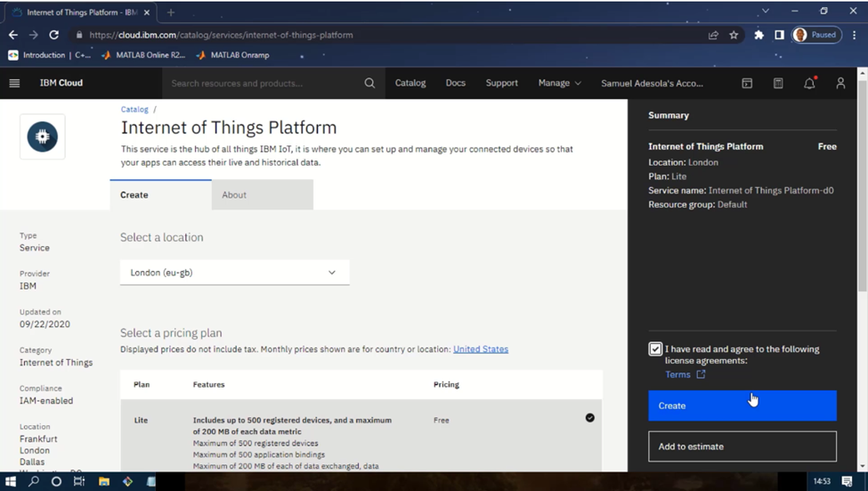Viewport: 868px width, 491px height.
Task: Open the Samuel Adesola account switcher
Action: tap(652, 83)
